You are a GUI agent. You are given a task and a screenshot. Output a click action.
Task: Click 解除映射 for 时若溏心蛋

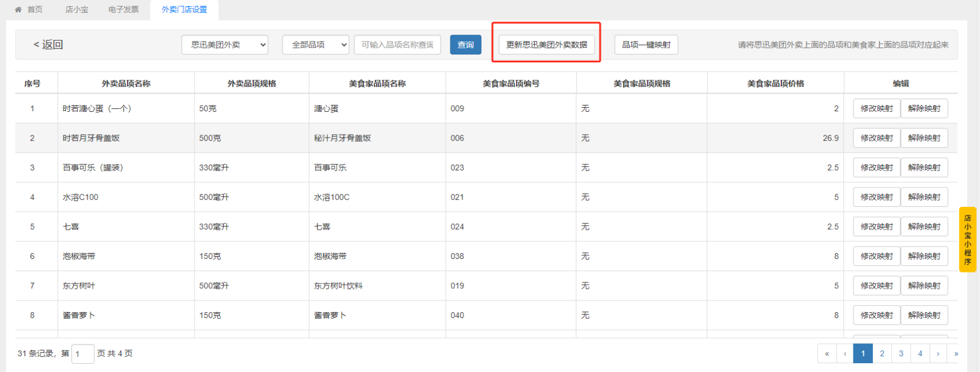(924, 108)
